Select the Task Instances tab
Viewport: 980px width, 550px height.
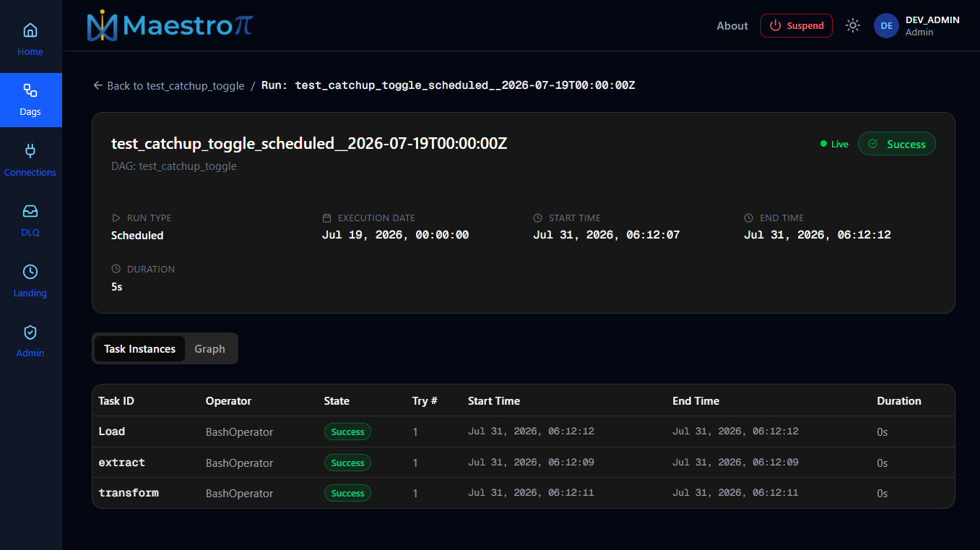point(139,348)
